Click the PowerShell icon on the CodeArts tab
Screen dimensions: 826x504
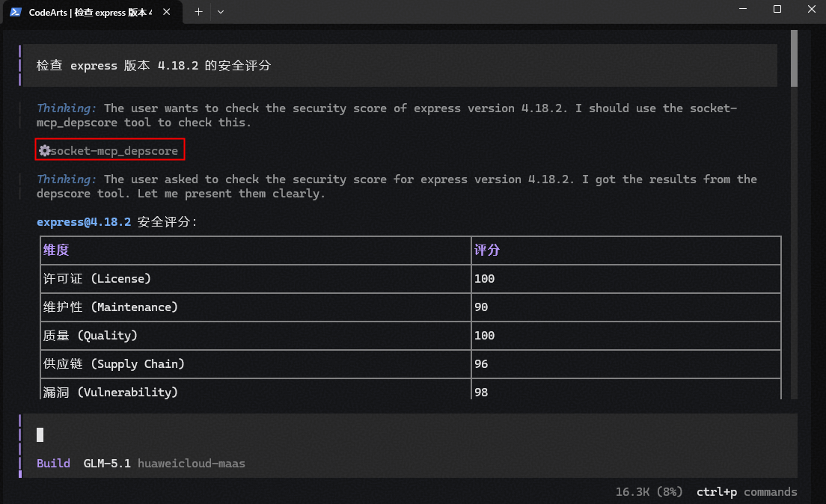point(15,11)
